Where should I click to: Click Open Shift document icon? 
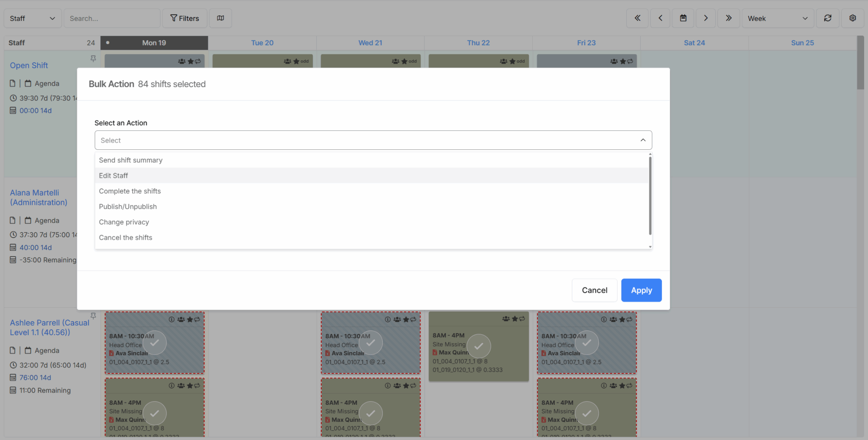click(13, 83)
